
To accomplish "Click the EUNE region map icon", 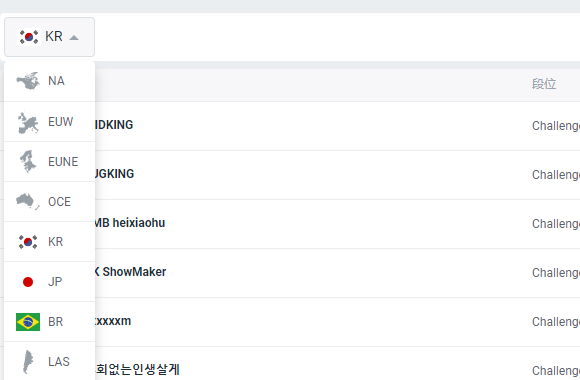I will [28, 162].
